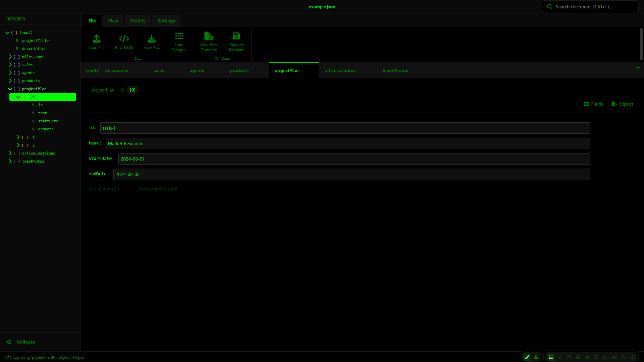Click Save As in the Data group
The width and height of the screenshot is (644, 362).
[152, 41]
